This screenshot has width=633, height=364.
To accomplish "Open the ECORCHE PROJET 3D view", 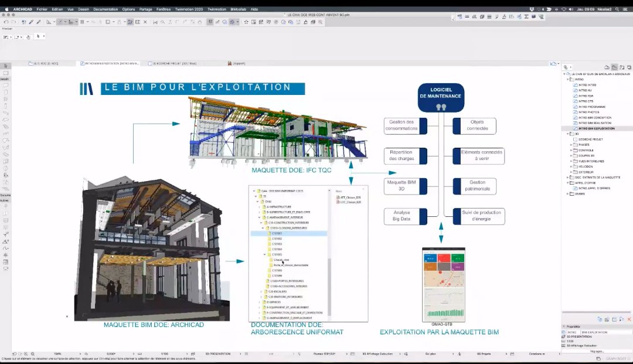I will (590, 140).
